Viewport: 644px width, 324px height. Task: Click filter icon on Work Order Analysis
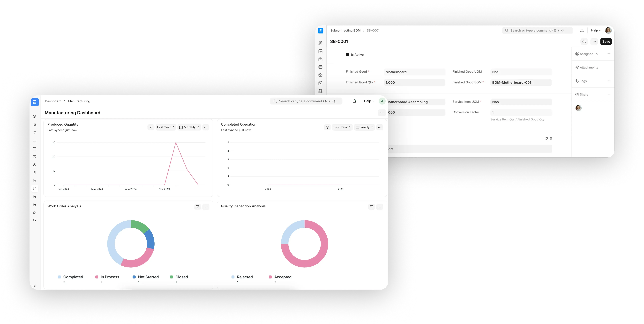197,207
